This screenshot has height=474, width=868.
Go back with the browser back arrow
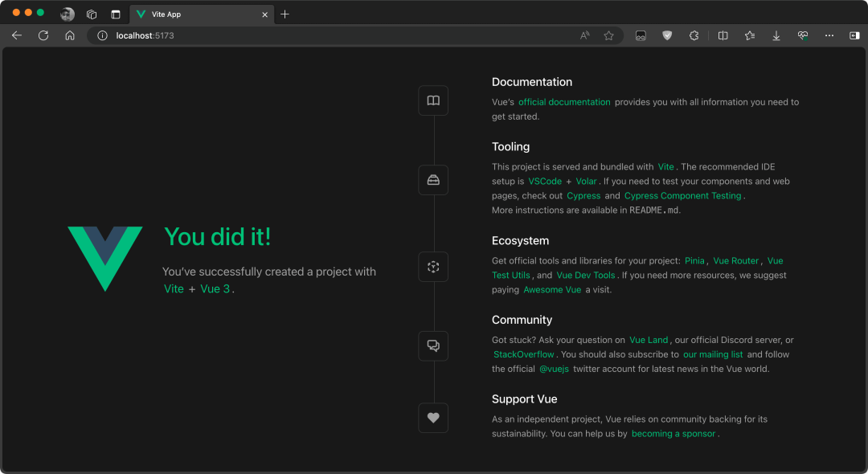coord(17,35)
